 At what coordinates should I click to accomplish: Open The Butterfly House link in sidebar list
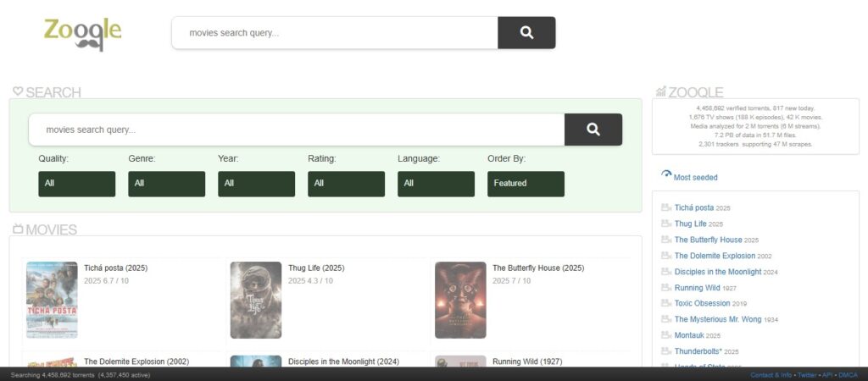pos(708,240)
